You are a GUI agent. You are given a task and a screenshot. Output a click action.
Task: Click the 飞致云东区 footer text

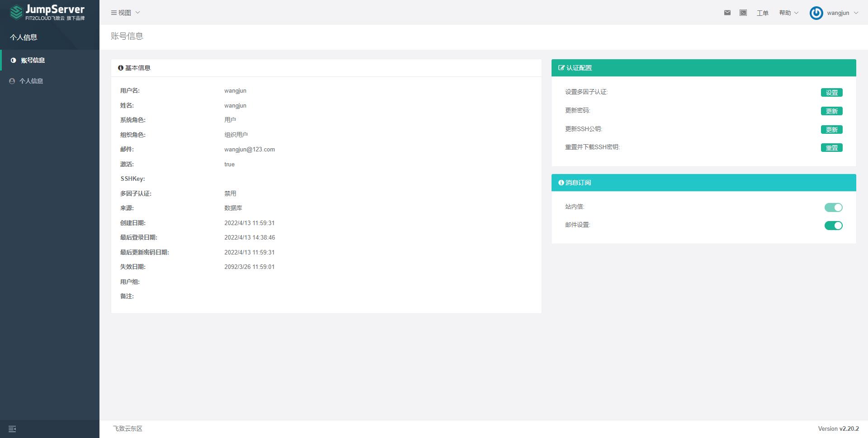[x=127, y=429]
